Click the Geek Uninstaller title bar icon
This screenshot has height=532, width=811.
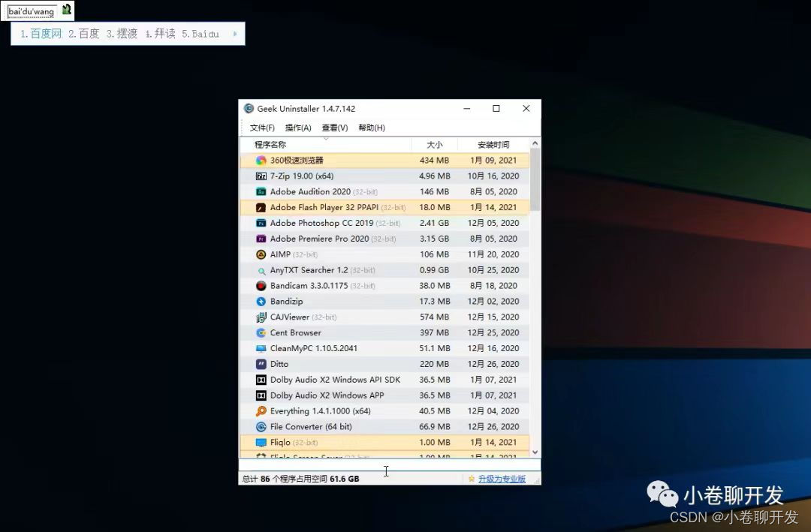click(x=249, y=109)
